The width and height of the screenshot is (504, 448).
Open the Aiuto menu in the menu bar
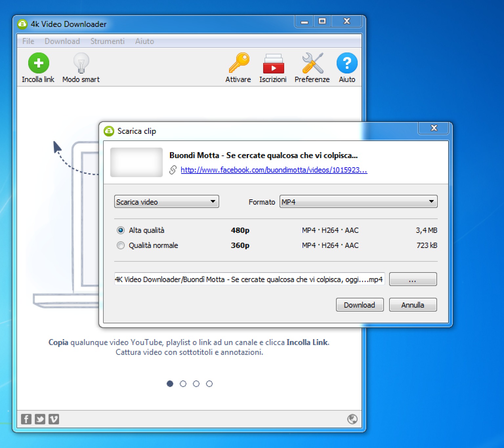[x=145, y=41]
